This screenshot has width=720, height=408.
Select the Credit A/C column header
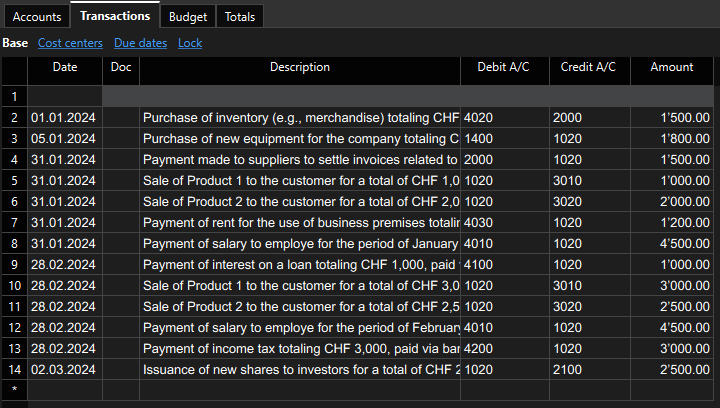tap(590, 67)
